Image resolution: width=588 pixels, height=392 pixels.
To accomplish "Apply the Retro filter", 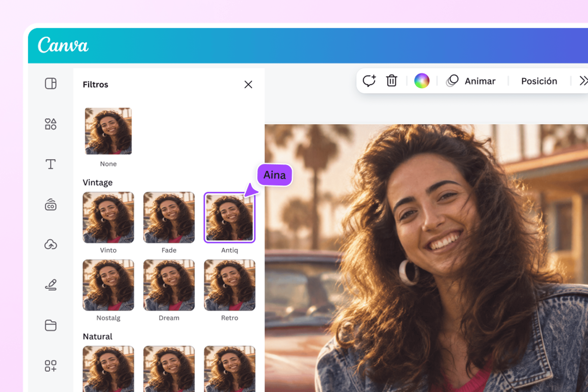I will [x=229, y=285].
